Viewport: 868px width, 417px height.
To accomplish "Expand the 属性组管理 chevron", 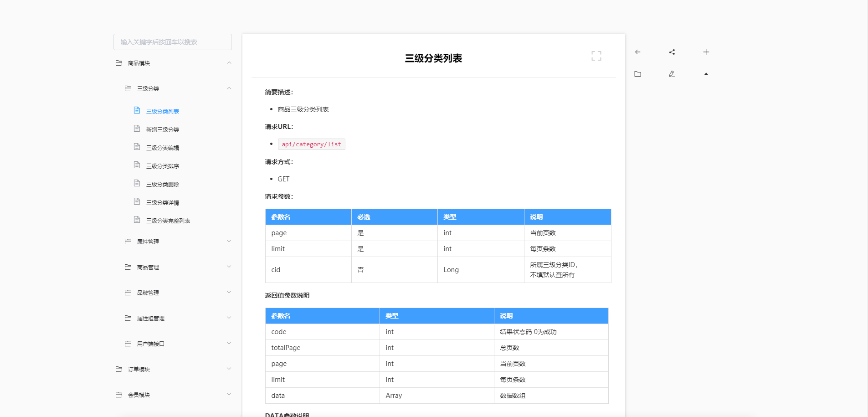I will (x=229, y=318).
